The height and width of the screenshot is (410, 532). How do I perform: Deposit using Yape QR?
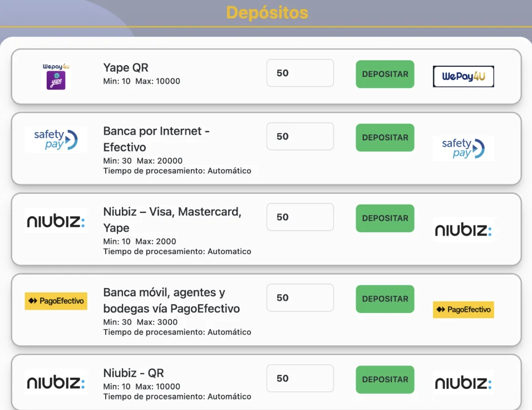[385, 74]
